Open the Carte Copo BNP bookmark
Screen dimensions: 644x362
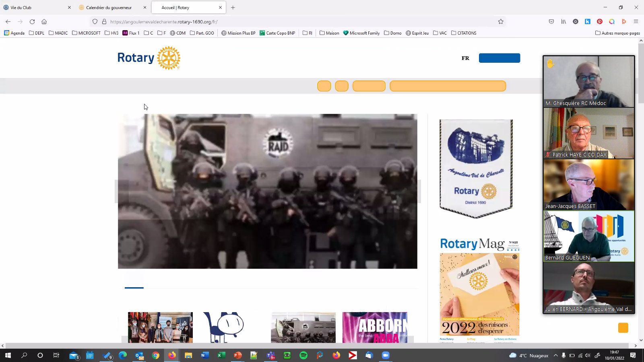[x=277, y=33]
